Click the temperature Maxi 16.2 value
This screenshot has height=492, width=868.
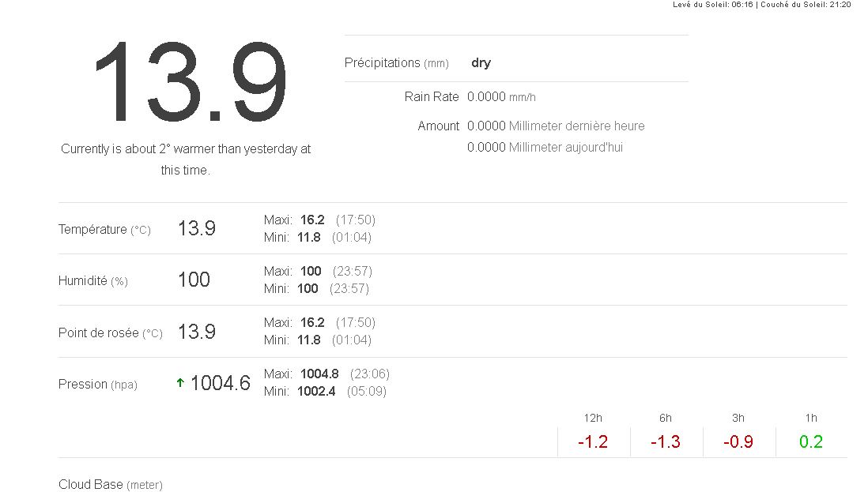click(312, 220)
